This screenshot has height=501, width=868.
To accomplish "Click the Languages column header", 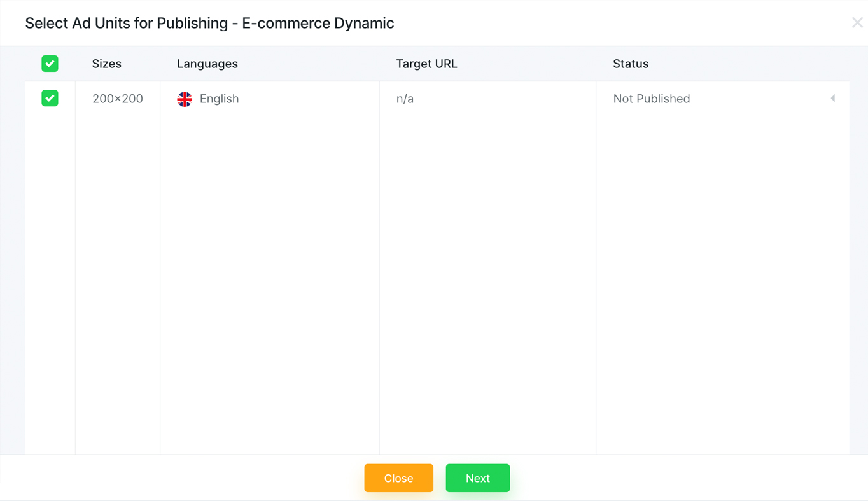I will click(x=207, y=64).
